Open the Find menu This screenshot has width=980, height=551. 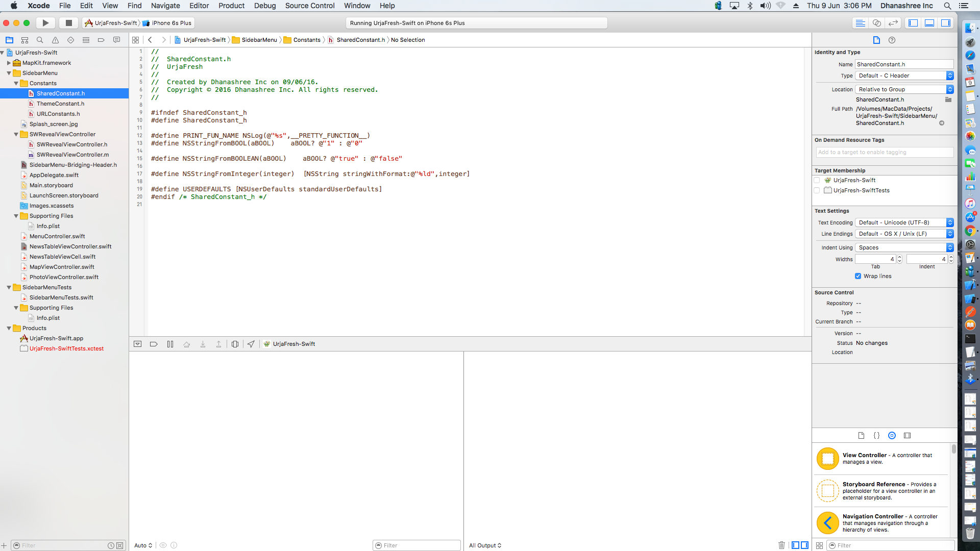(x=134, y=6)
